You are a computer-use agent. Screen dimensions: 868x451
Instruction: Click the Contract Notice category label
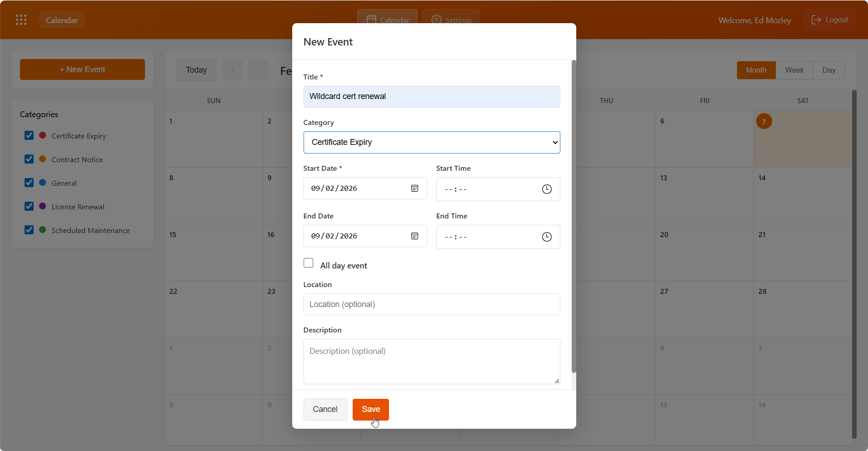tap(77, 159)
